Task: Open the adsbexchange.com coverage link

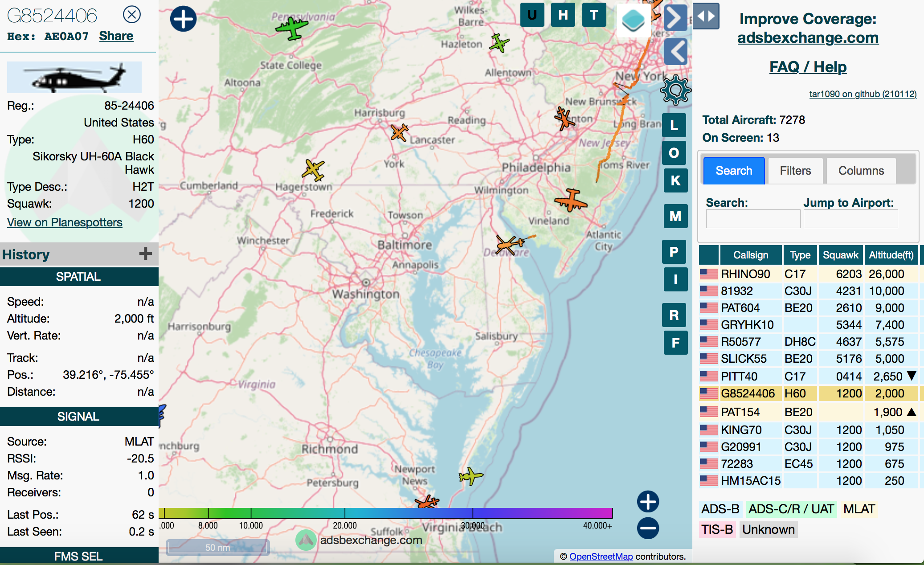Action: [808, 37]
